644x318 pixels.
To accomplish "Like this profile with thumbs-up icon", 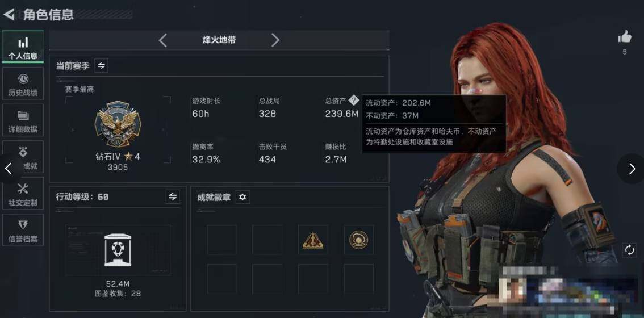I will point(625,37).
